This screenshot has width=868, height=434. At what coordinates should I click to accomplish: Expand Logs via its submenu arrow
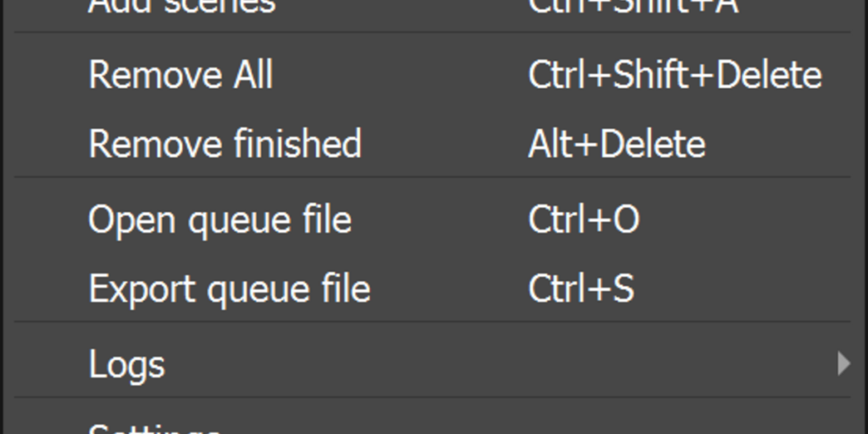pos(843,364)
